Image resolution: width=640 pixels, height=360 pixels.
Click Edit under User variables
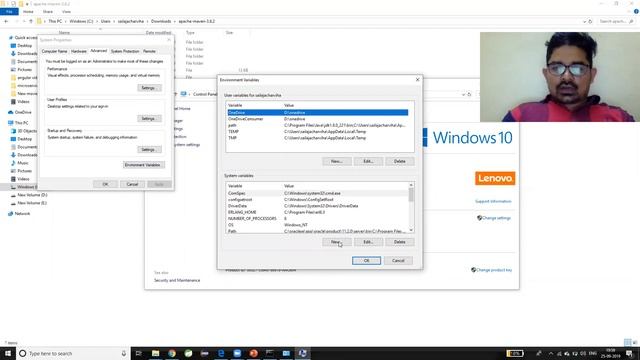(368, 161)
